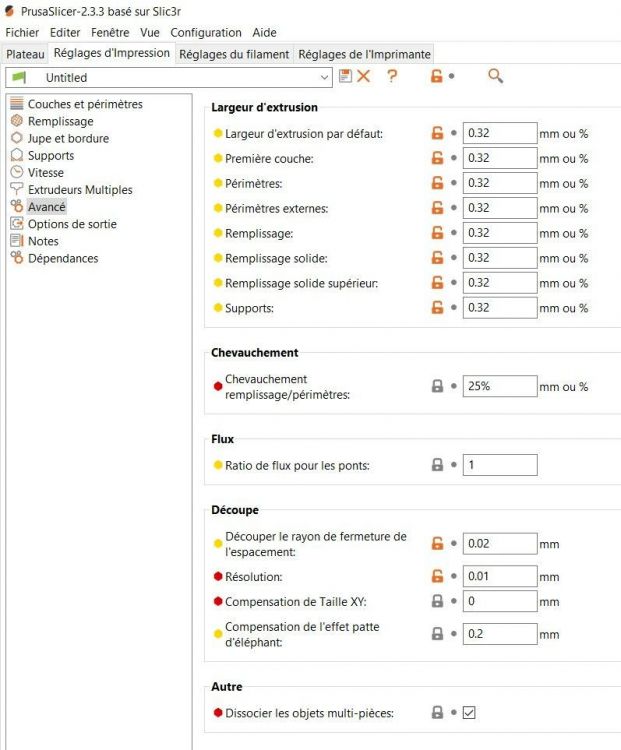Click reset dot beside Chevauchement lock
The height and width of the screenshot is (750, 621).
454,386
